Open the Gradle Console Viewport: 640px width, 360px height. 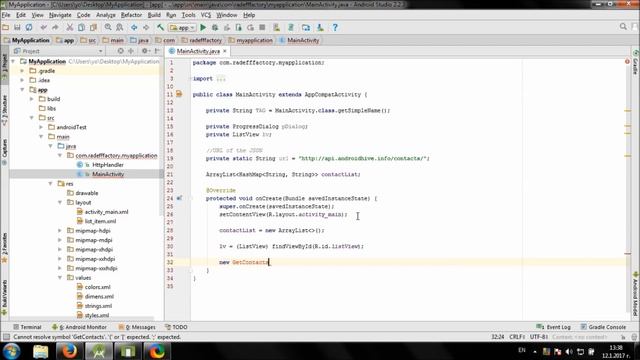click(x=603, y=327)
